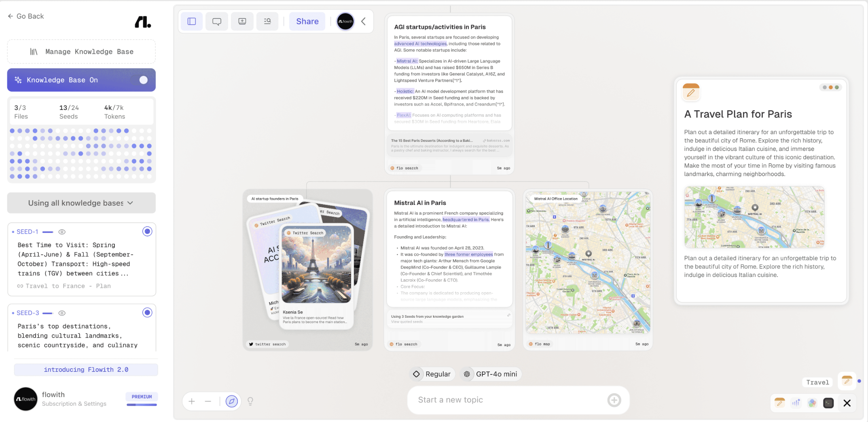Click the twitter search tag

click(267, 344)
